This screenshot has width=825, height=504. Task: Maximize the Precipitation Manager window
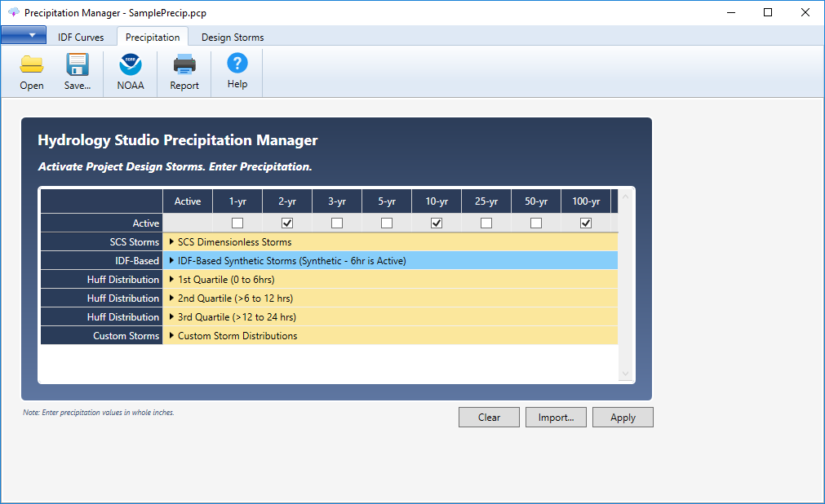tap(768, 12)
